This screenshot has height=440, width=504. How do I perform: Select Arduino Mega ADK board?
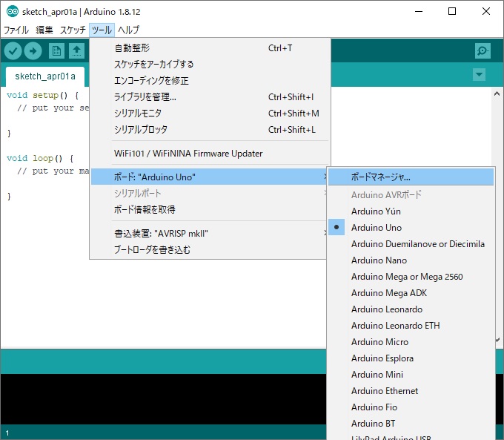(x=411, y=293)
